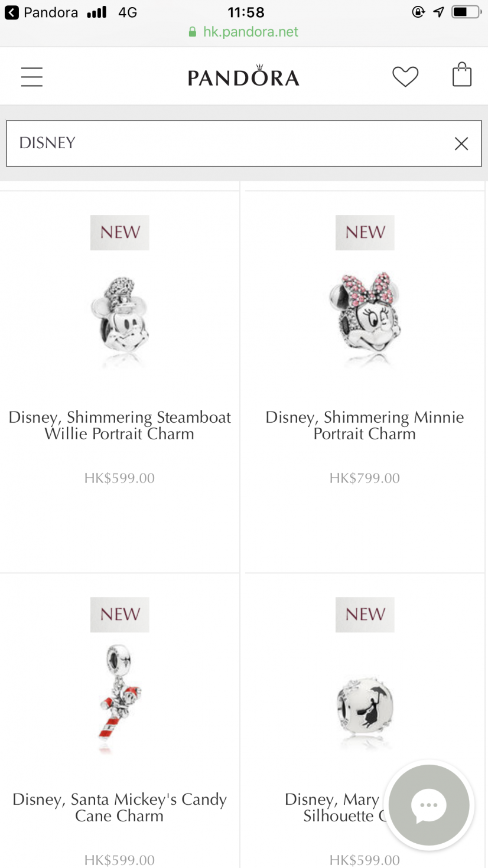Click NEW badge above Minnie charm
Screen dimensions: 488x868
click(x=365, y=233)
